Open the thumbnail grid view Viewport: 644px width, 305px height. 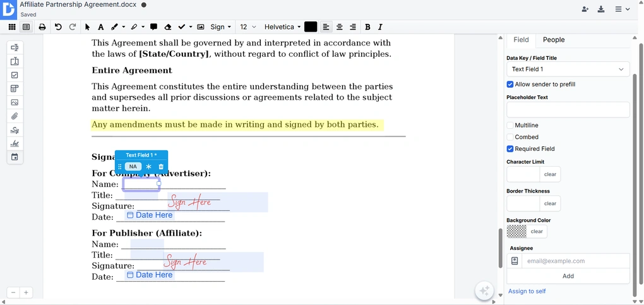(12, 27)
